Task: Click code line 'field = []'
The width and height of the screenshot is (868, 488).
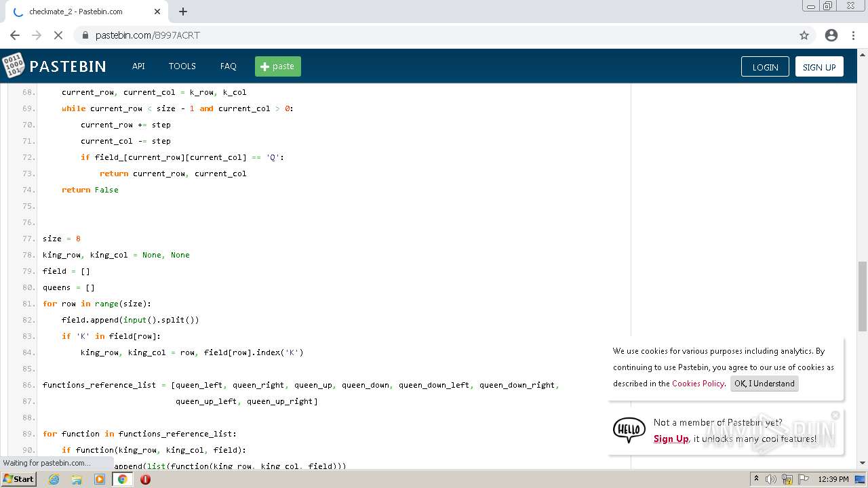Action: [66, 271]
